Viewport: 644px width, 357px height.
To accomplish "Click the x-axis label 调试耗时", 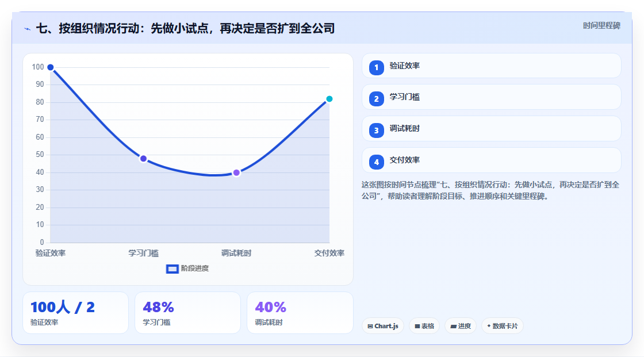I will pyautogui.click(x=236, y=253).
